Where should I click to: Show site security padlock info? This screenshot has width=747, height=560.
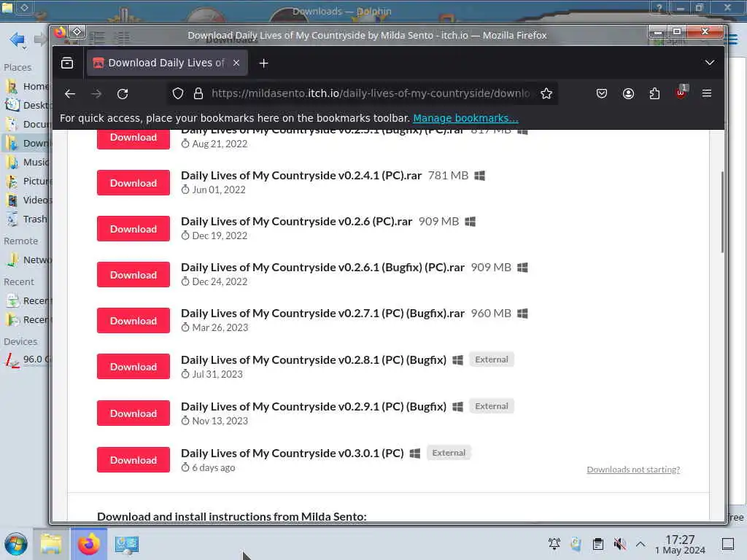tap(198, 94)
